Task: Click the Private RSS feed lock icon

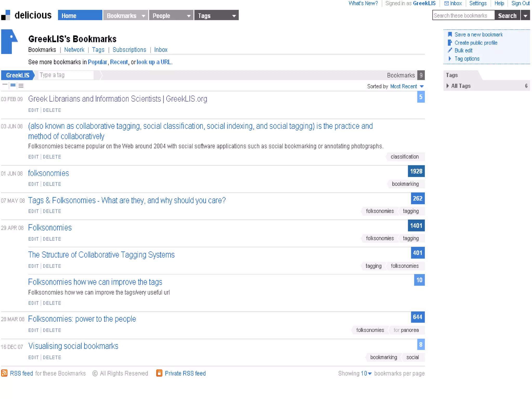Action: [159, 373]
